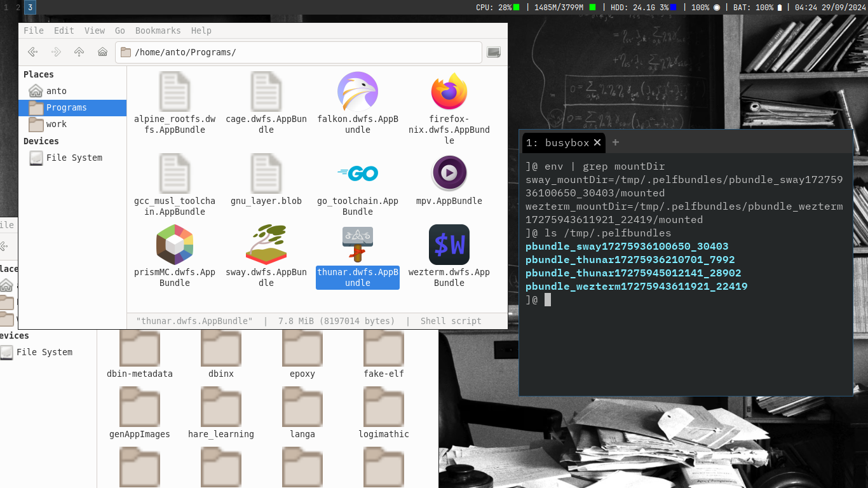Image resolution: width=868 pixels, height=488 pixels.
Task: Select gnu_layer.blob file icon
Action: [x=266, y=173]
